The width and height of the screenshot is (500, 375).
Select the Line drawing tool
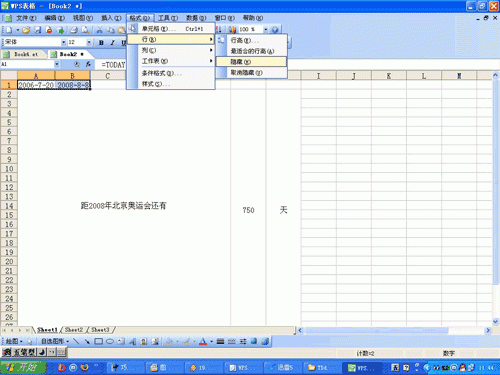point(76,341)
